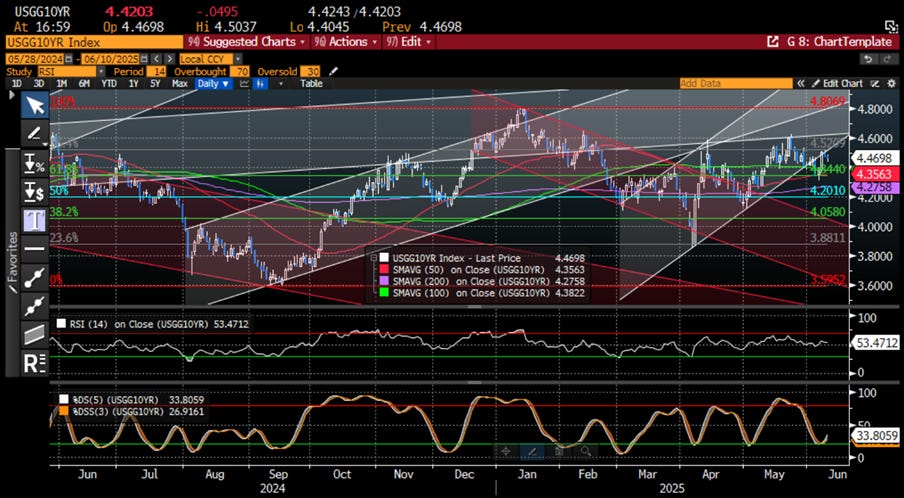Select the 1Y range tab

point(134,84)
